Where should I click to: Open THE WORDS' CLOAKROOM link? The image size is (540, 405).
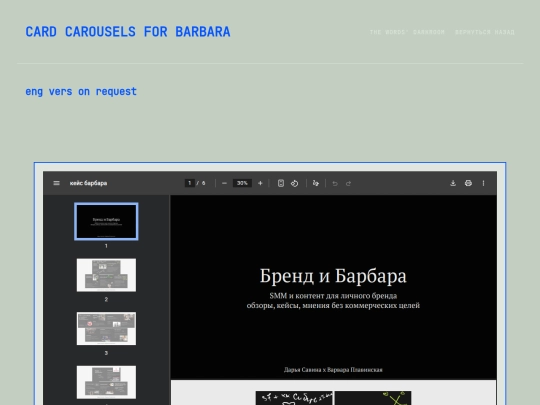click(x=407, y=32)
